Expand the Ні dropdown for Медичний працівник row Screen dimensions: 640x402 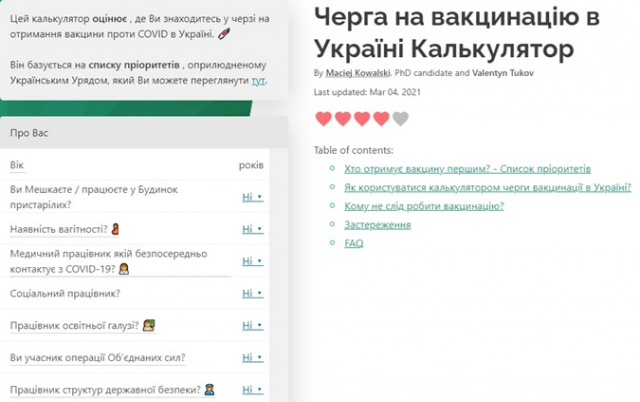[252, 262]
